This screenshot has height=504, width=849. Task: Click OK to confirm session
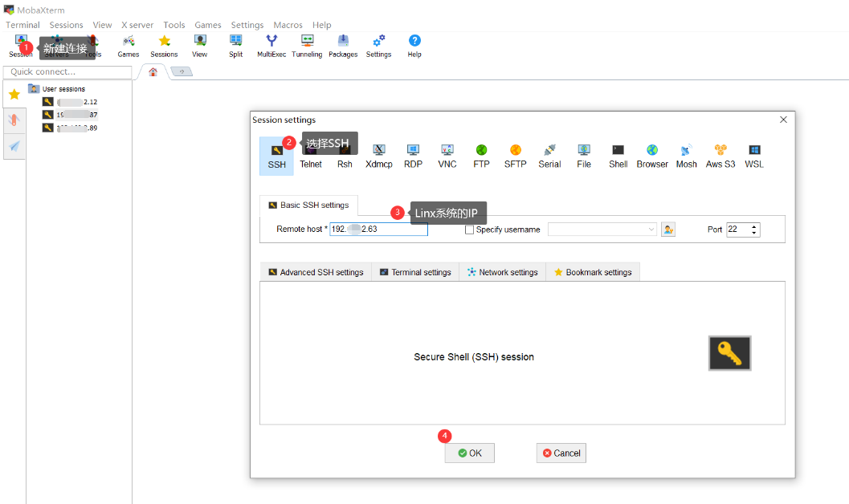[x=469, y=453]
